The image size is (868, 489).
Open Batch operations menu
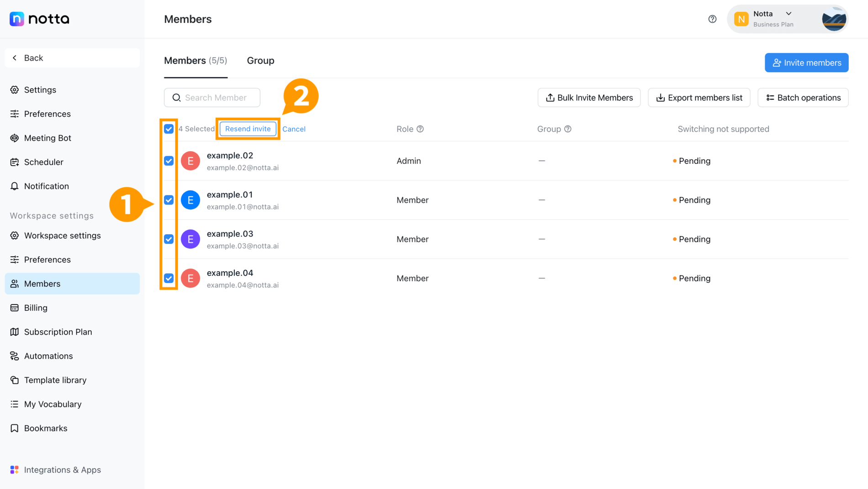[x=803, y=98]
